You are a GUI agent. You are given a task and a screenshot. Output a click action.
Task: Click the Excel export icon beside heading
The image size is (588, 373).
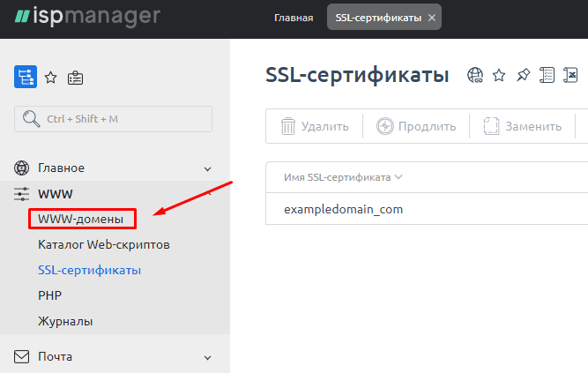571,76
